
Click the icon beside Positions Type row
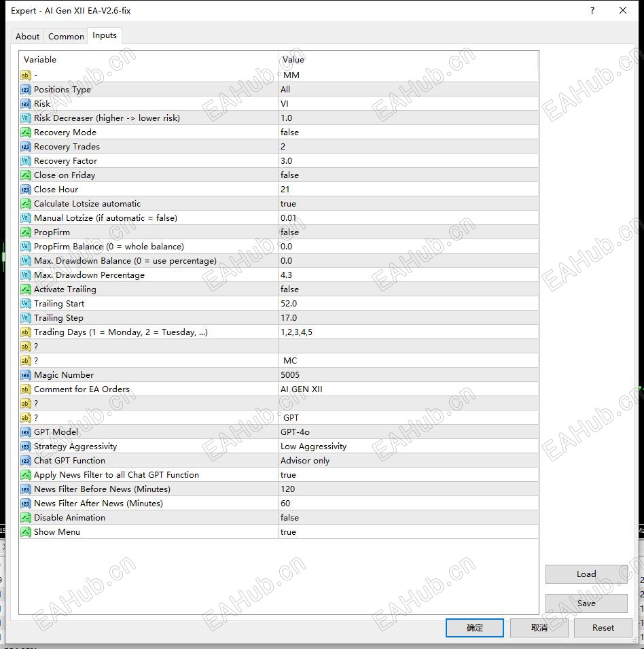(x=26, y=90)
